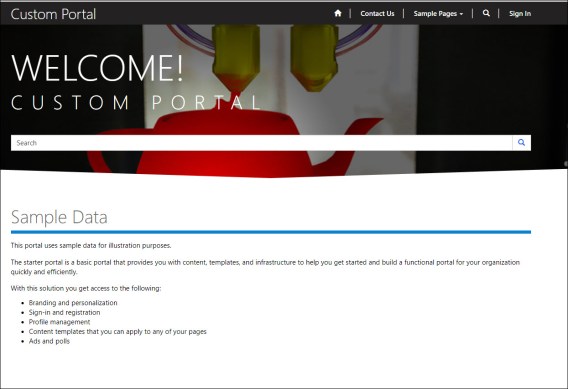568x389 pixels.
Task: Click the 'The starter portal is a basic portal' paragraph
Action: coord(265,267)
